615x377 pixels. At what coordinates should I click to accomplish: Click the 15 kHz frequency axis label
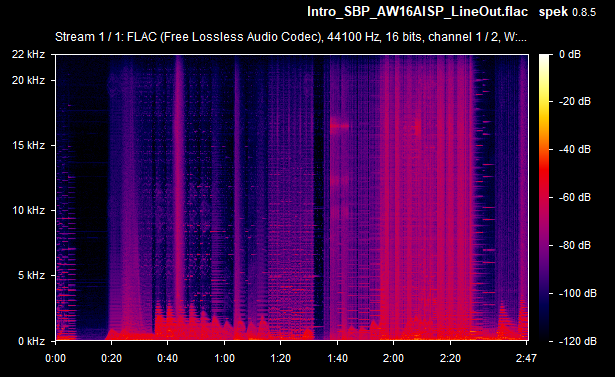point(28,146)
